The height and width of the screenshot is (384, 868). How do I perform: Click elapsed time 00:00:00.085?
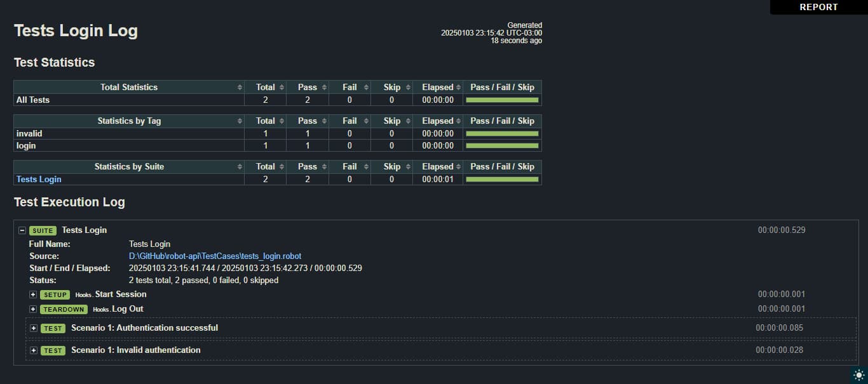pos(780,328)
